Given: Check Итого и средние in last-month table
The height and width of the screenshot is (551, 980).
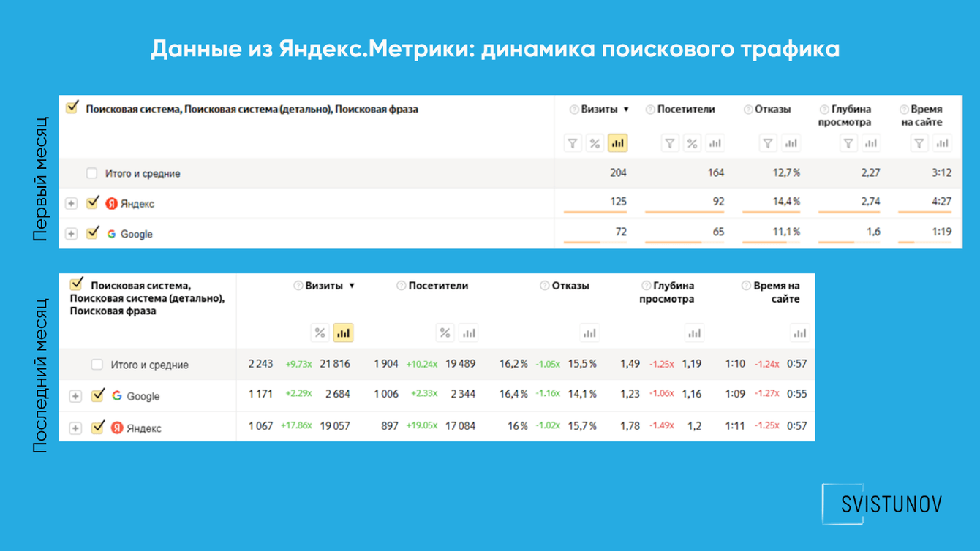Looking at the screenshot, I should [97, 364].
